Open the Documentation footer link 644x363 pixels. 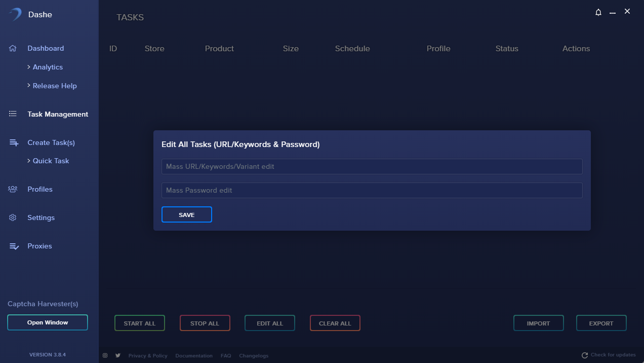tap(194, 355)
